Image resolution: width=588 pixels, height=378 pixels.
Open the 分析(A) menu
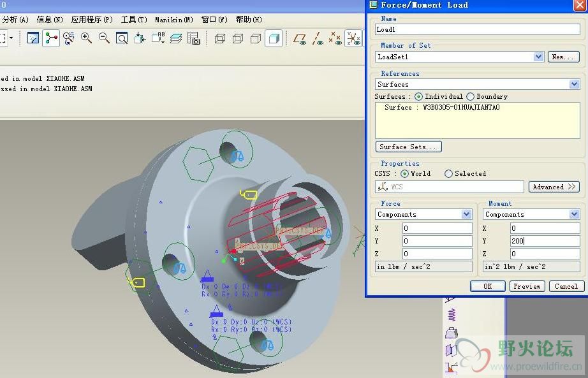point(15,20)
